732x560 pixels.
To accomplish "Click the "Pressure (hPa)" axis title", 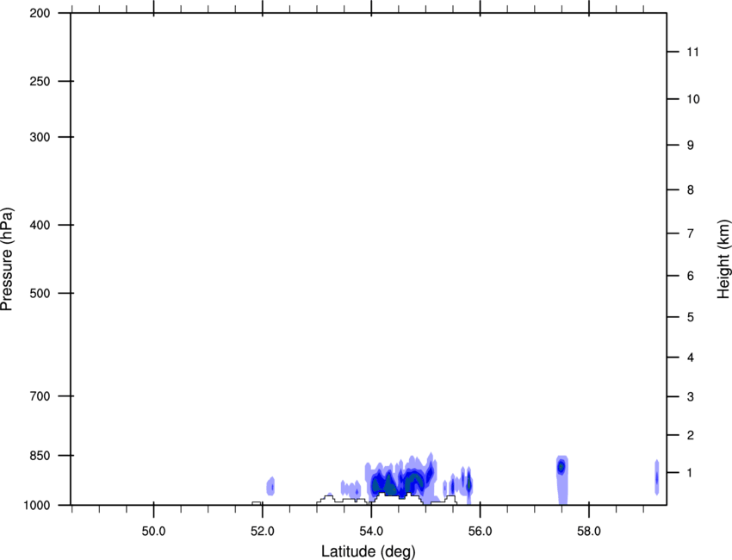I will pos(8,258).
